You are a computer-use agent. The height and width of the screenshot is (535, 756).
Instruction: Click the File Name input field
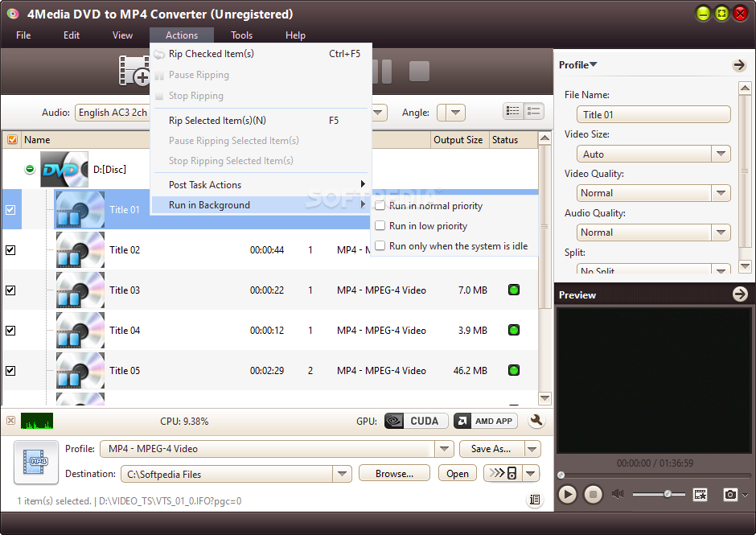653,114
